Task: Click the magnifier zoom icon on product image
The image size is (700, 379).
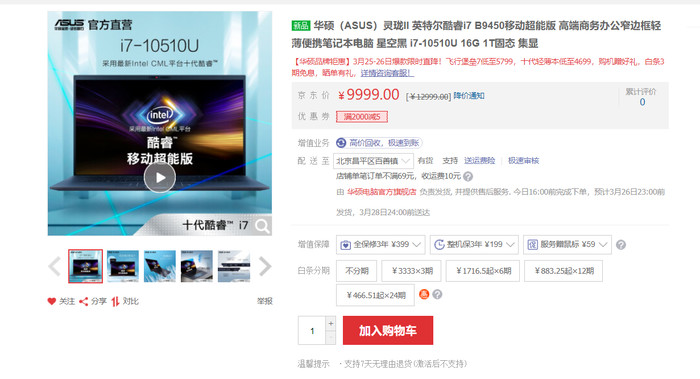Action: click(x=262, y=226)
